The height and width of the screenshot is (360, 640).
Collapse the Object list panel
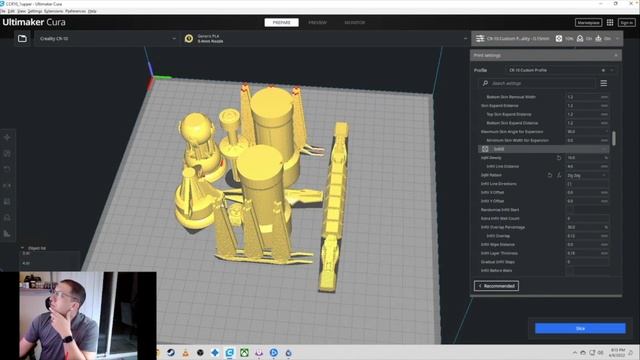pos(22,248)
